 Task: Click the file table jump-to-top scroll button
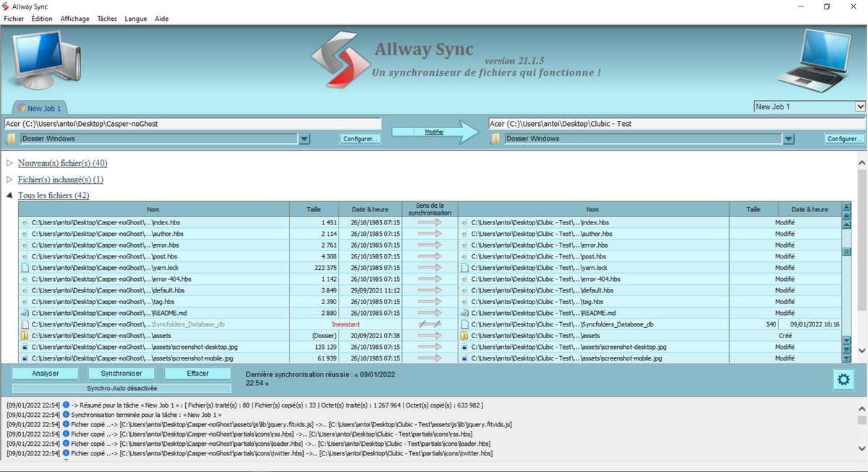(846, 207)
